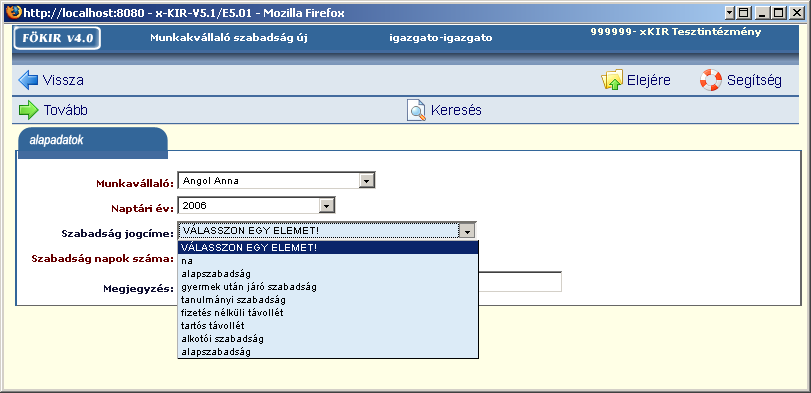This screenshot has width=811, height=393.
Task: Click the Megjegyzés label
Action: 138,288
